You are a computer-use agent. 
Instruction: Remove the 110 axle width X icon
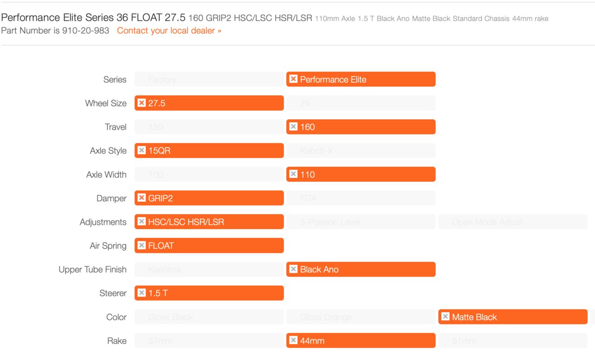pyautogui.click(x=293, y=174)
